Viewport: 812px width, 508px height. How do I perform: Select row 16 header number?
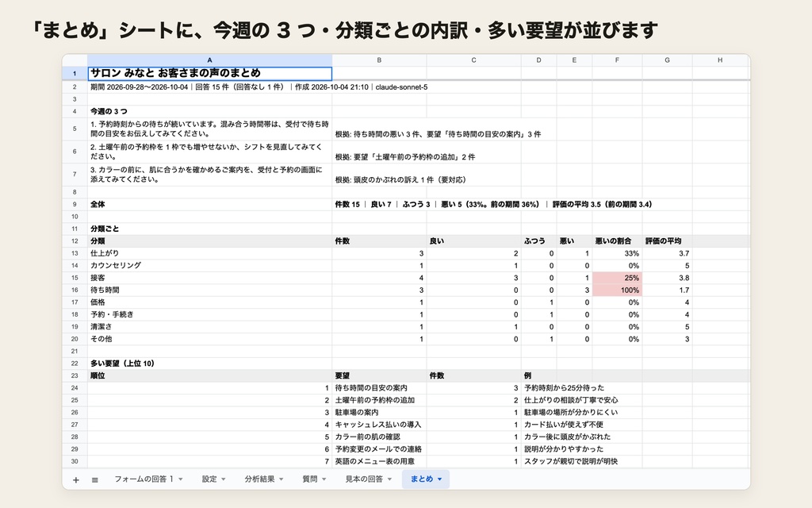pyautogui.click(x=75, y=291)
